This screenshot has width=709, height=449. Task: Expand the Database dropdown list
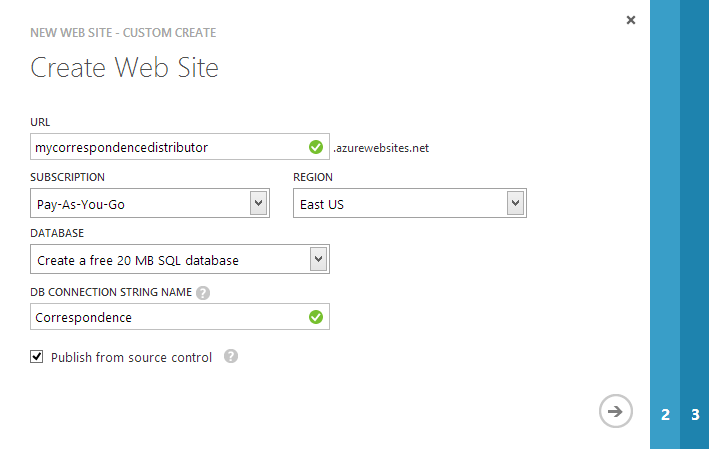tap(318, 260)
